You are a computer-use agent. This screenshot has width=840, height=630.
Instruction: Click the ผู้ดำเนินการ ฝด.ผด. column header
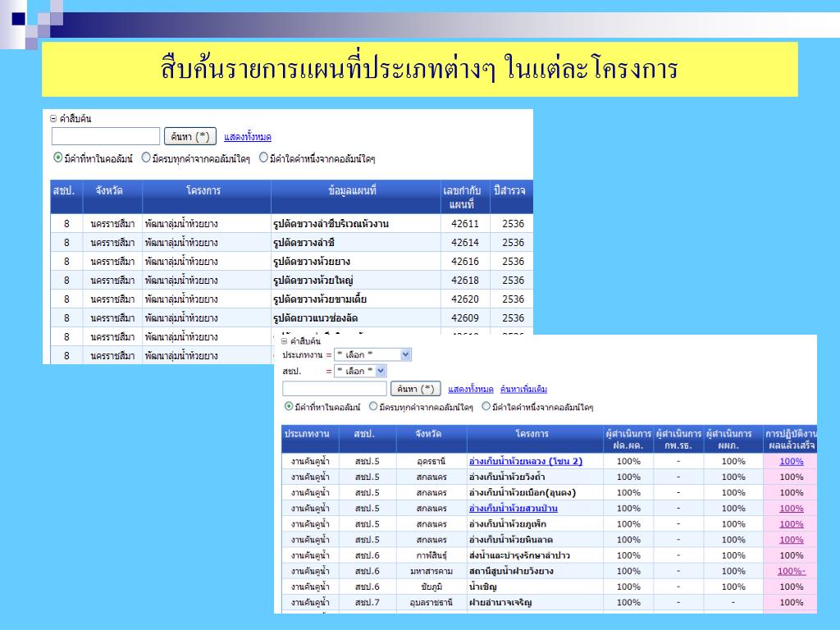pyautogui.click(x=628, y=440)
